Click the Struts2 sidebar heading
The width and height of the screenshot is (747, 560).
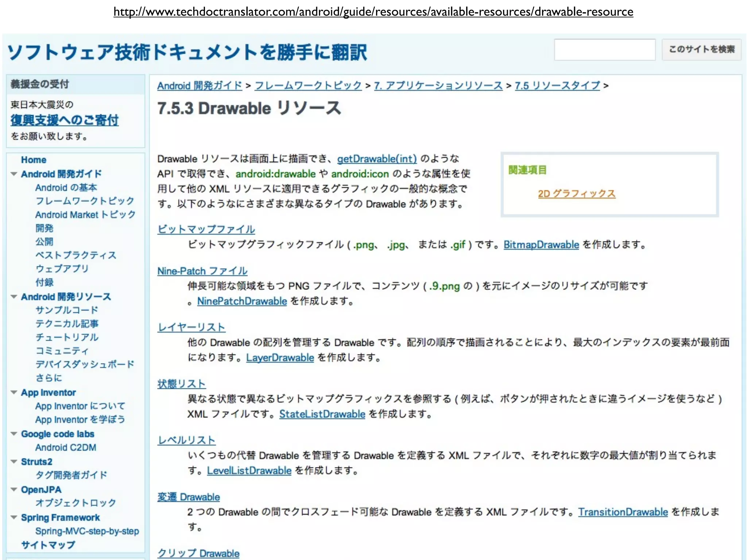coord(36,462)
